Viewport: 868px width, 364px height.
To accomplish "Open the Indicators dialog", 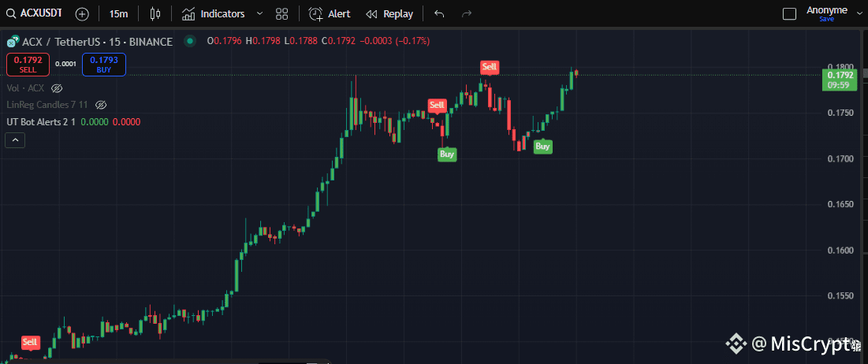I will point(214,14).
